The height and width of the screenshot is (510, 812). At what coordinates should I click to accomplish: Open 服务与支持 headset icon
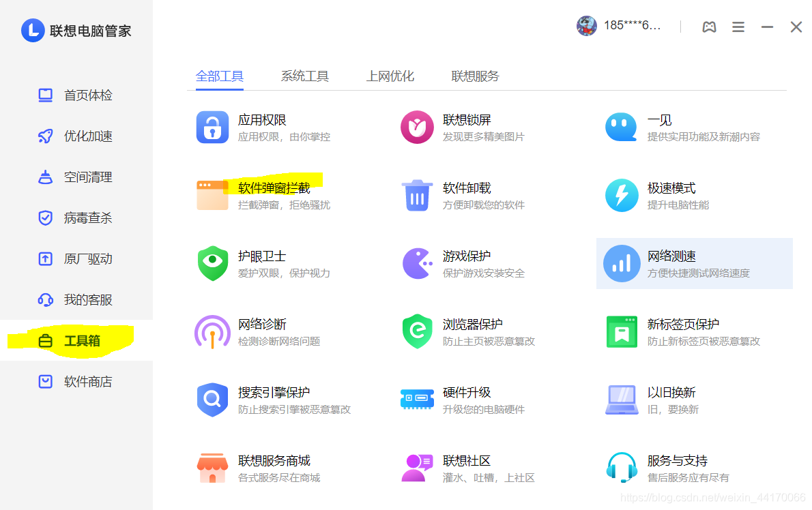click(x=622, y=468)
